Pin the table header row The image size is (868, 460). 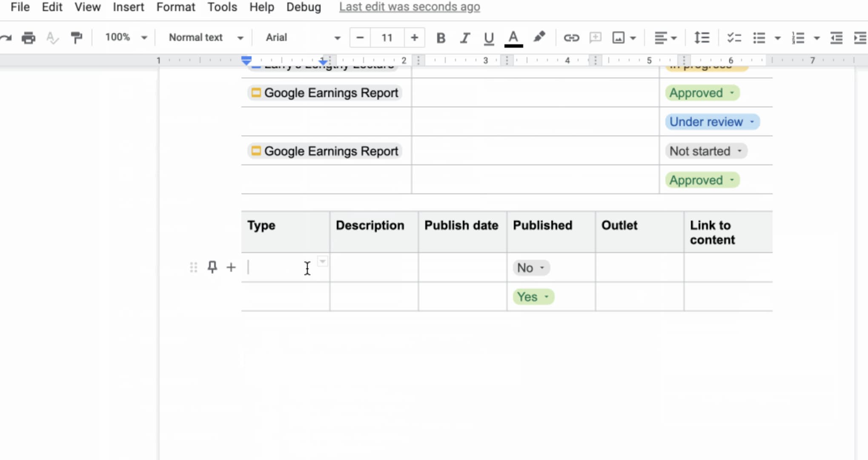tap(212, 267)
